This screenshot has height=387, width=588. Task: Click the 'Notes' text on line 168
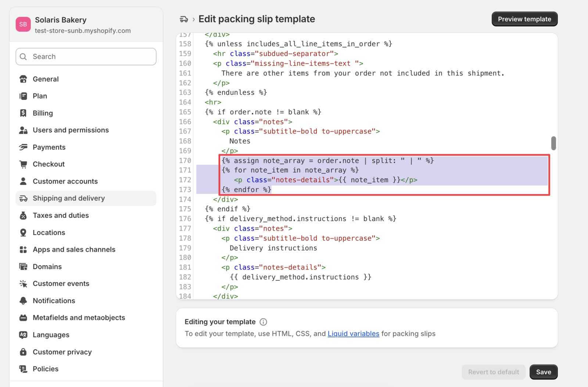pyautogui.click(x=240, y=141)
